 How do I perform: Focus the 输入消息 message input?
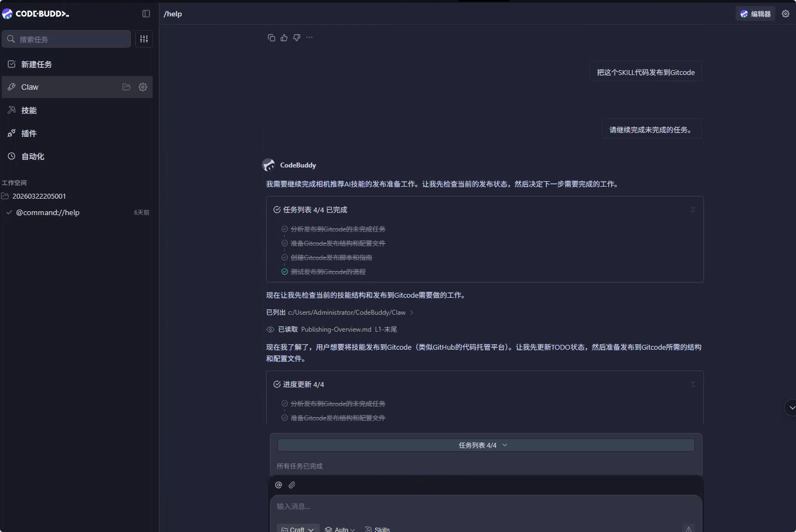(x=486, y=506)
